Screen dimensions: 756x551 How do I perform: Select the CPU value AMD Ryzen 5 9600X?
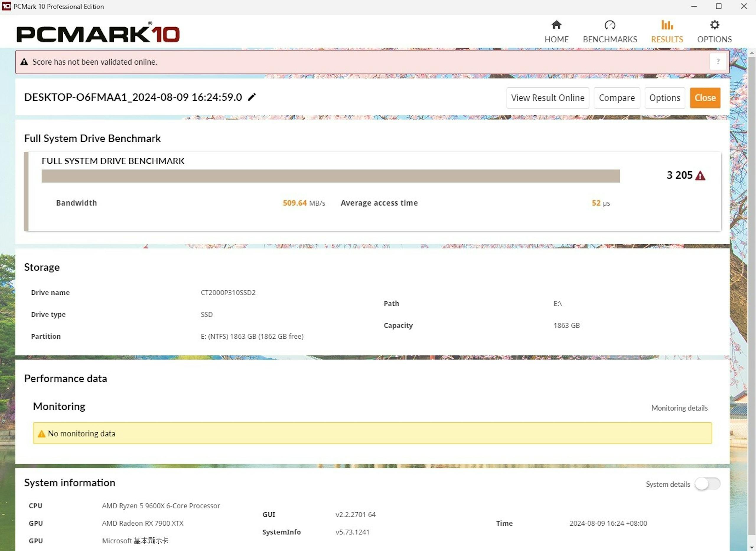point(161,506)
